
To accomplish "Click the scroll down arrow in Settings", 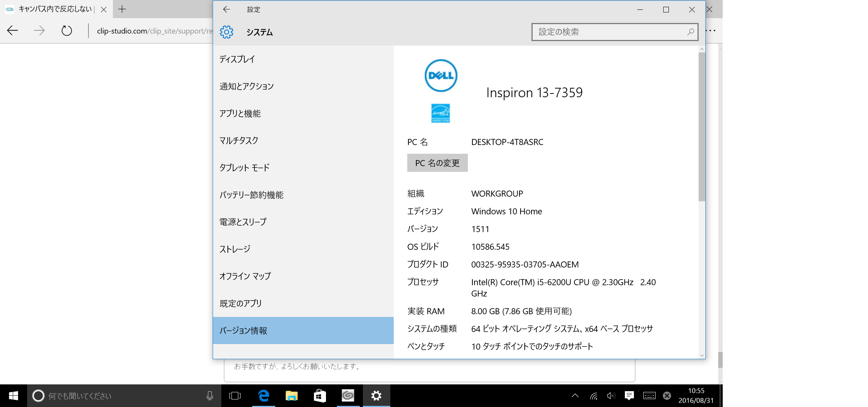I will pyautogui.click(x=702, y=355).
